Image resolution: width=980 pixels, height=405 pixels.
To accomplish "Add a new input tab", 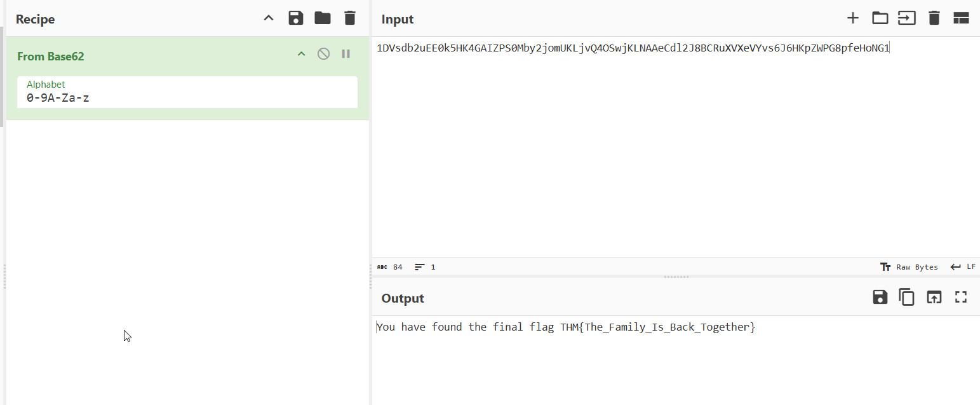I will [852, 18].
